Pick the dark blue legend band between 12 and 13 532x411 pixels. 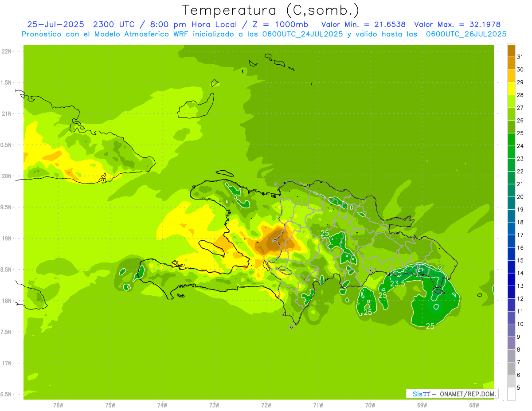[x=511, y=293]
